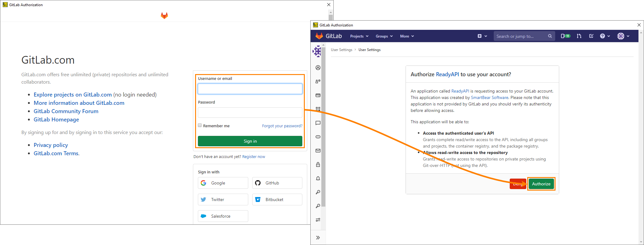Open the GitLab Homepage link
The image size is (644, 245).
point(56,120)
